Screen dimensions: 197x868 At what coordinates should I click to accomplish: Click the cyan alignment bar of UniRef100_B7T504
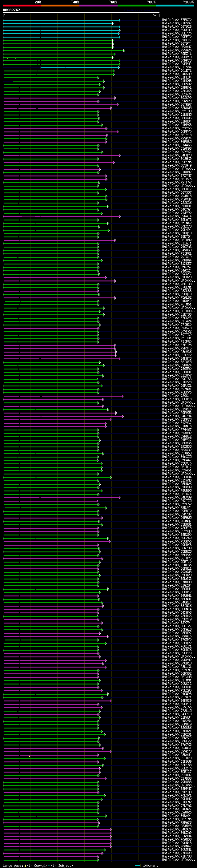click(x=80, y=67)
